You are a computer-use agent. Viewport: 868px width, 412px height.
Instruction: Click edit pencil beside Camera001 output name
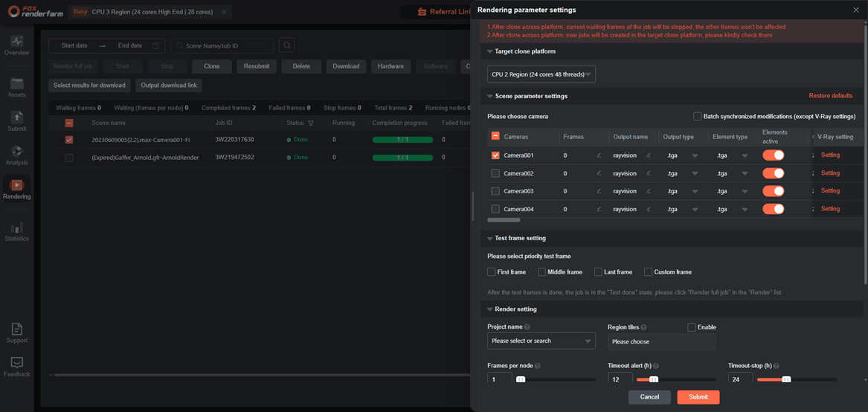[x=648, y=155]
